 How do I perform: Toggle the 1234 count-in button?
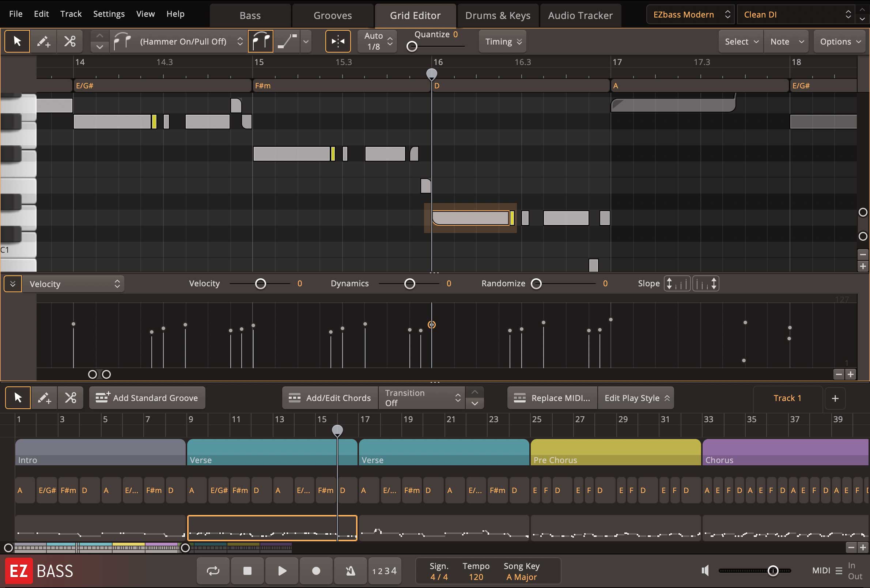tap(385, 570)
